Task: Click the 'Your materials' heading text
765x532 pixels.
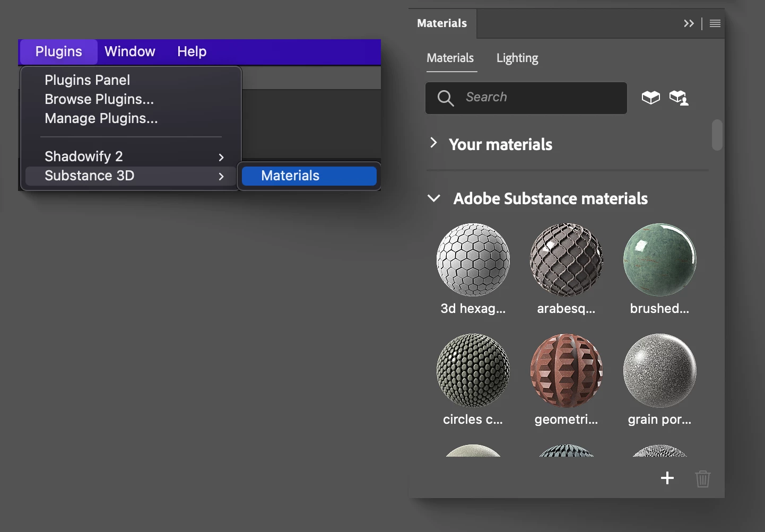Action: click(x=500, y=144)
